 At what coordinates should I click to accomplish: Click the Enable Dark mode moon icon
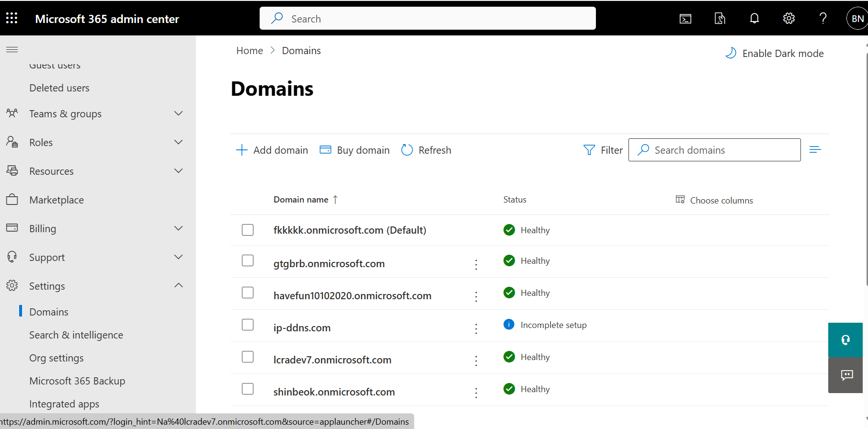pos(731,53)
